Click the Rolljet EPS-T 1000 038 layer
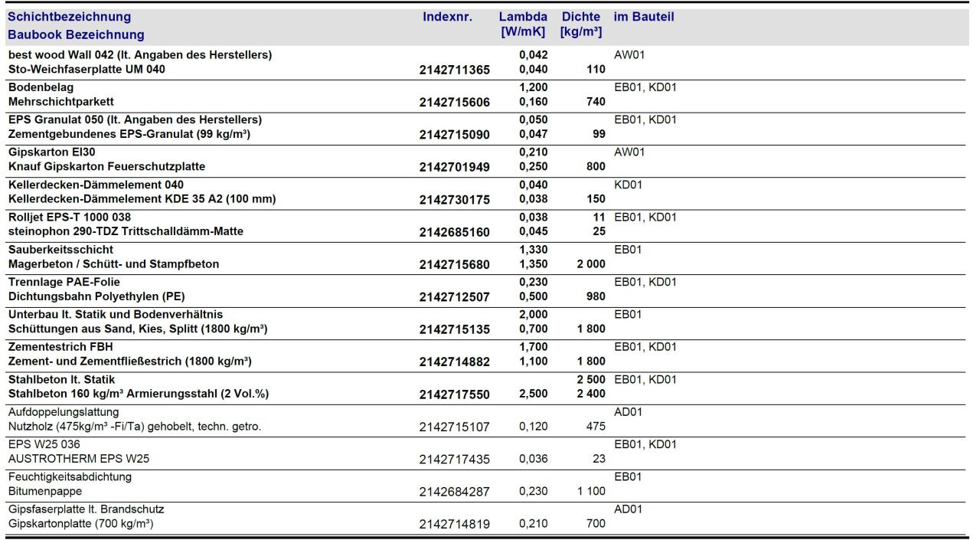 click(x=70, y=219)
